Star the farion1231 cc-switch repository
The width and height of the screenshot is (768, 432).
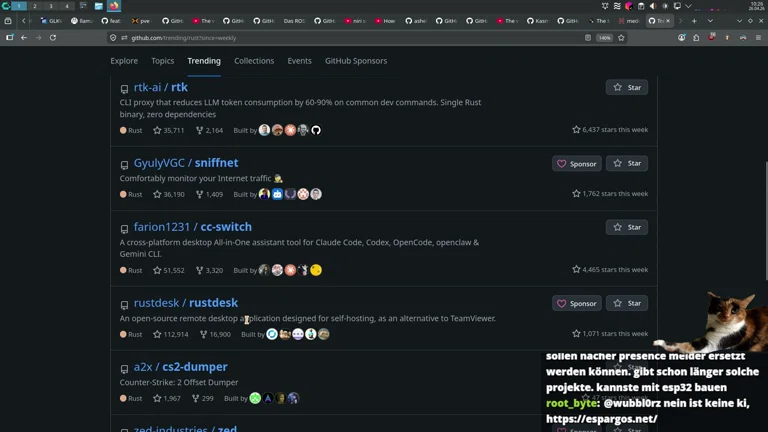(x=627, y=227)
